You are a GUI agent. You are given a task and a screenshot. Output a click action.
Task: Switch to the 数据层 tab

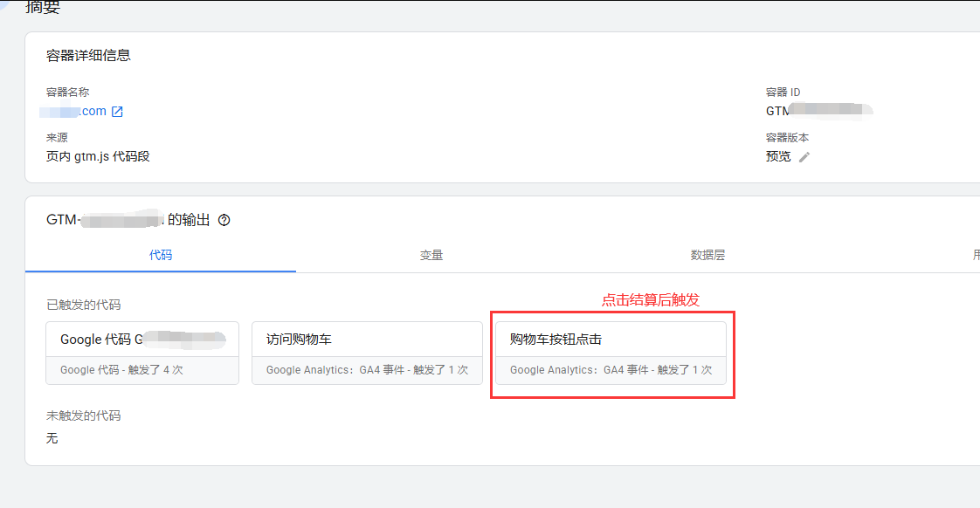[707, 255]
